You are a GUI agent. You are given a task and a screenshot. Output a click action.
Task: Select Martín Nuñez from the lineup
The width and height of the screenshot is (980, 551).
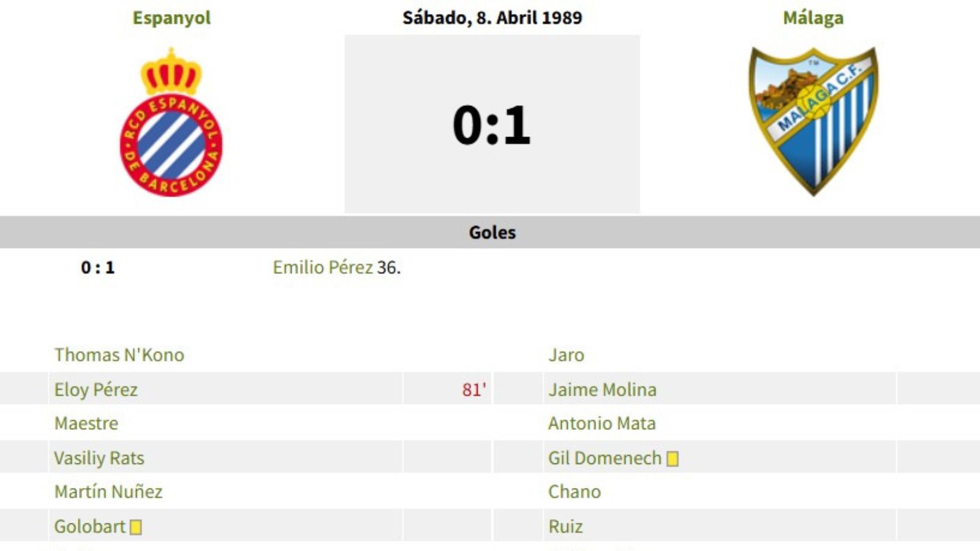tap(109, 491)
